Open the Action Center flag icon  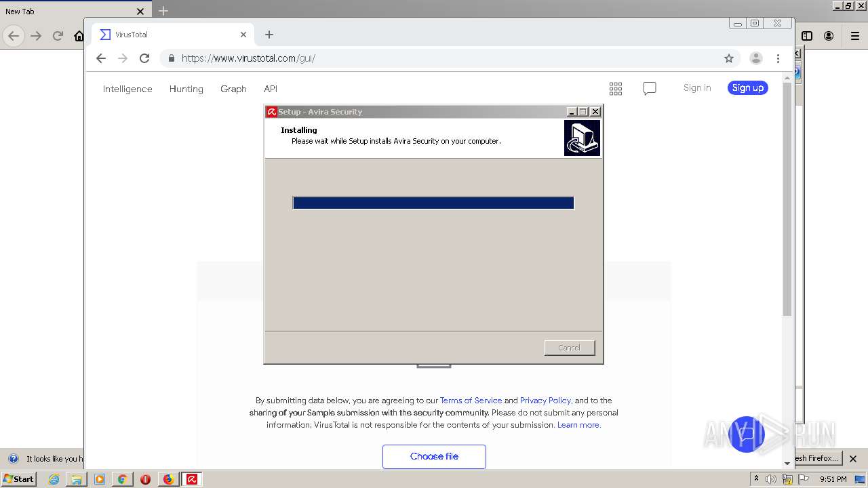[x=804, y=479]
